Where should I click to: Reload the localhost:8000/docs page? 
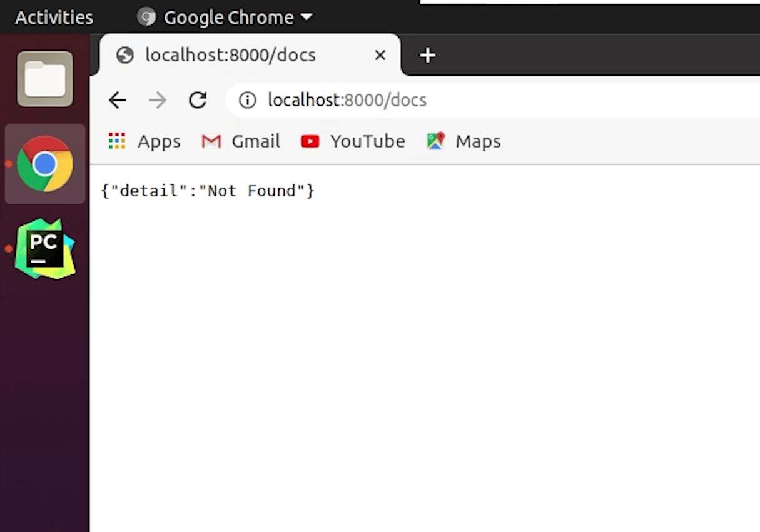198,100
